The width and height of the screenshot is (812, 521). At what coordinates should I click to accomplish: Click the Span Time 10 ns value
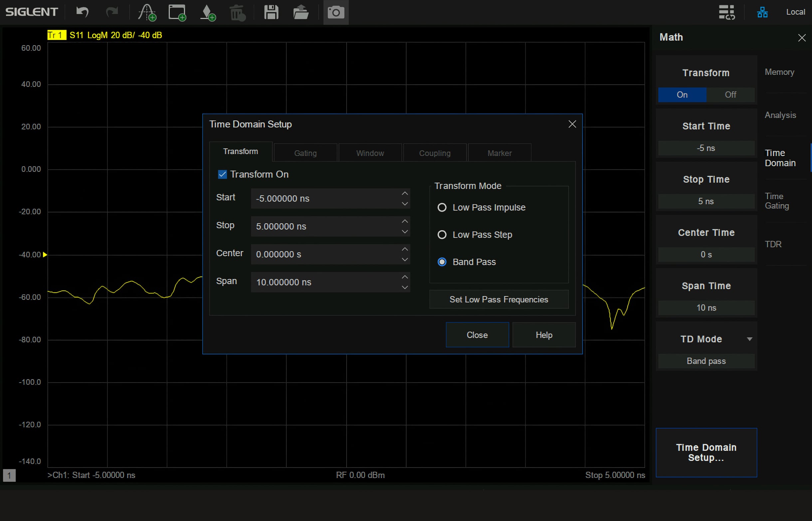point(706,308)
